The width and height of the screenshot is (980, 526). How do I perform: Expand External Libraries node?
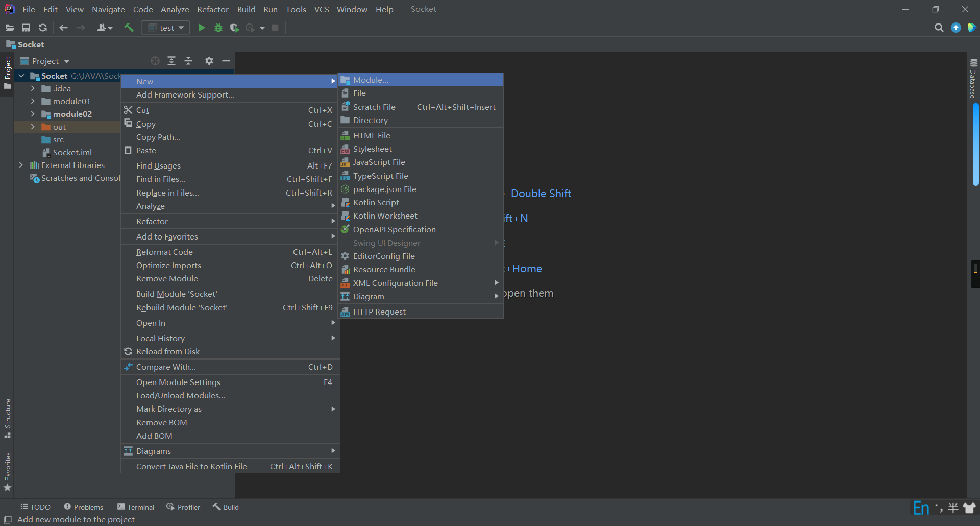[21, 165]
